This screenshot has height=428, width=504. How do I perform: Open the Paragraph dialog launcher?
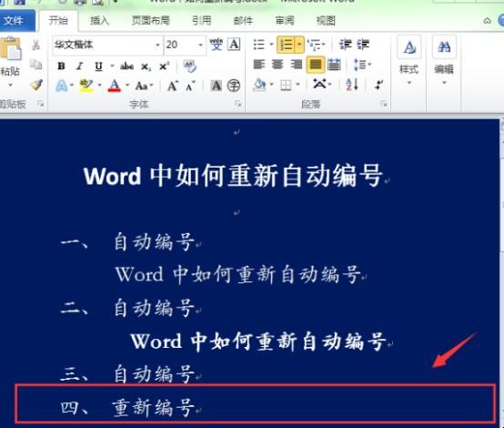click(x=384, y=104)
